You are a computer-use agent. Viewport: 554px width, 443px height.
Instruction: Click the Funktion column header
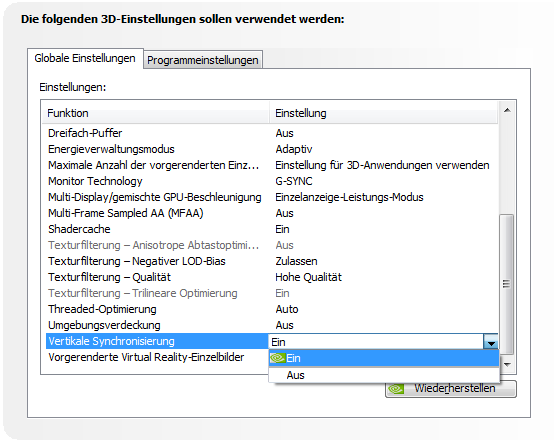[x=156, y=113]
